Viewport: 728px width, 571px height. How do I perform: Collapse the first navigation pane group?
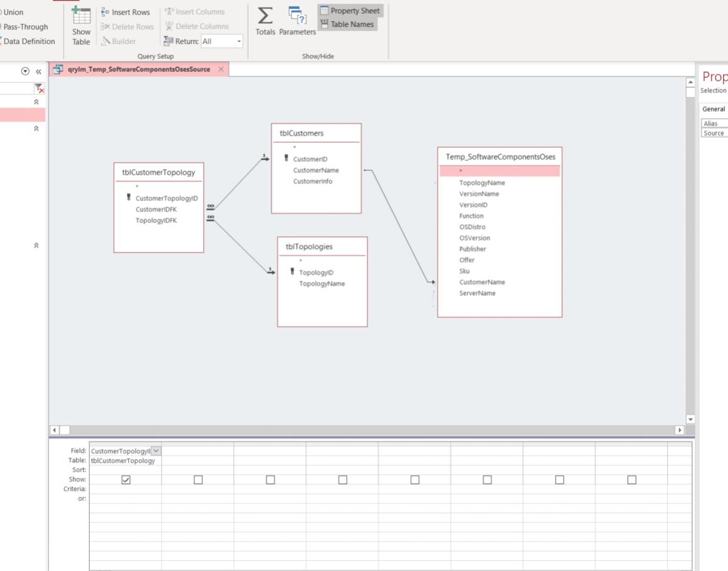(36, 102)
